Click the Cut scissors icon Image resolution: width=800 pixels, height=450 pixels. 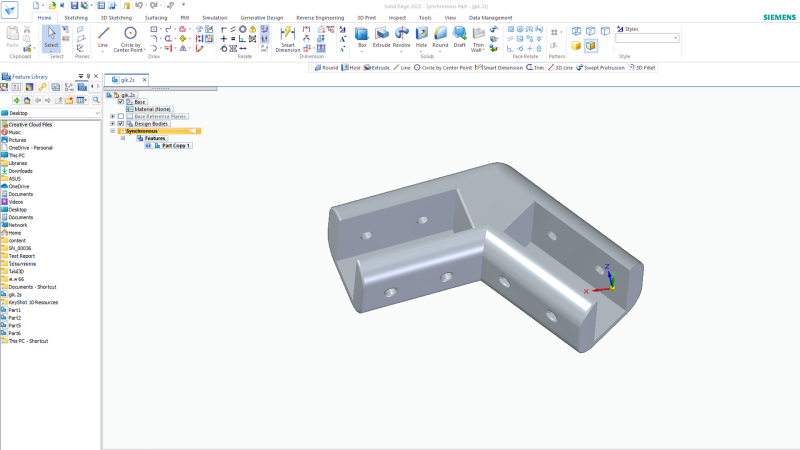[x=27, y=30]
